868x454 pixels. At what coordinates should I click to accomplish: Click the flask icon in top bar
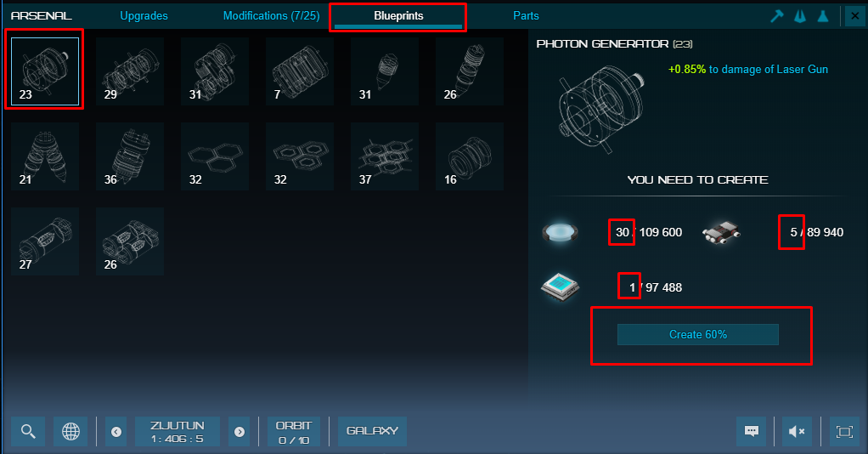823,16
